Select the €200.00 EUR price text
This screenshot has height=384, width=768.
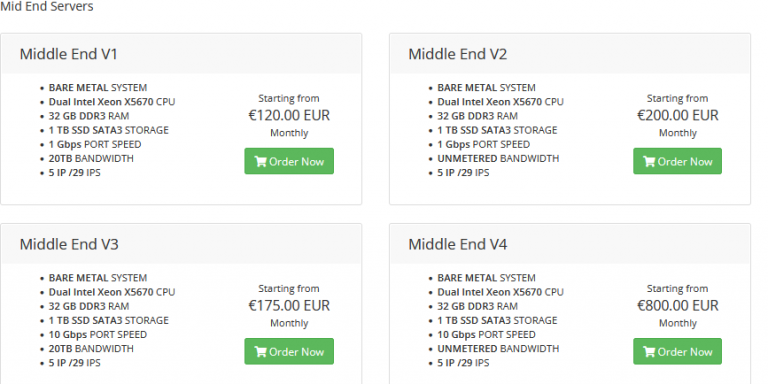(677, 115)
